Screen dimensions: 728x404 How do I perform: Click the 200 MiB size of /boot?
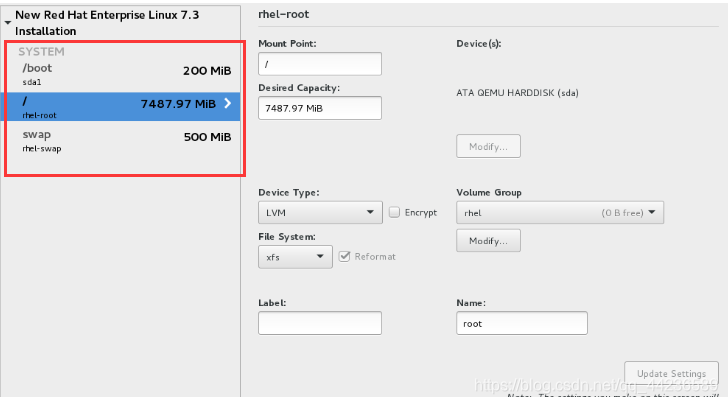point(207,71)
